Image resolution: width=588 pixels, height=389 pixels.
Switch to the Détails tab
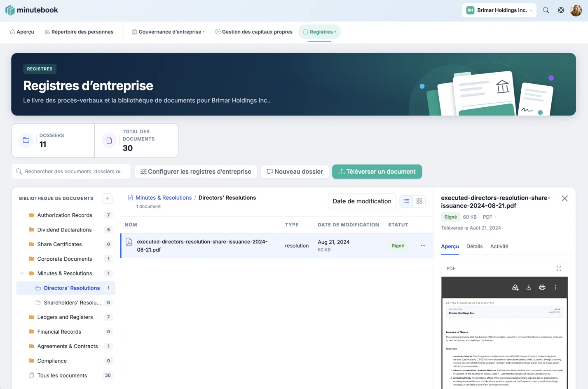click(474, 246)
